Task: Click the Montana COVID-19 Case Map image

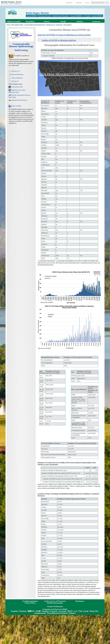Action: pos(69,78)
